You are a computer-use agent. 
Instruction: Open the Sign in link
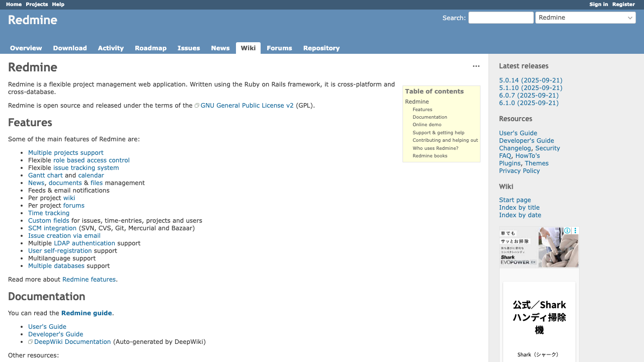pos(598,4)
